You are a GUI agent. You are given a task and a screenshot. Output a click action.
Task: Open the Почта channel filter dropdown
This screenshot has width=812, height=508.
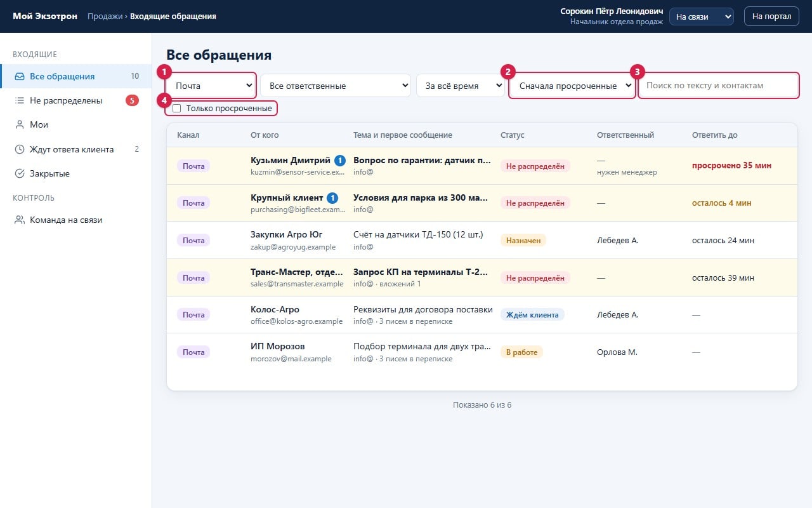pos(211,85)
